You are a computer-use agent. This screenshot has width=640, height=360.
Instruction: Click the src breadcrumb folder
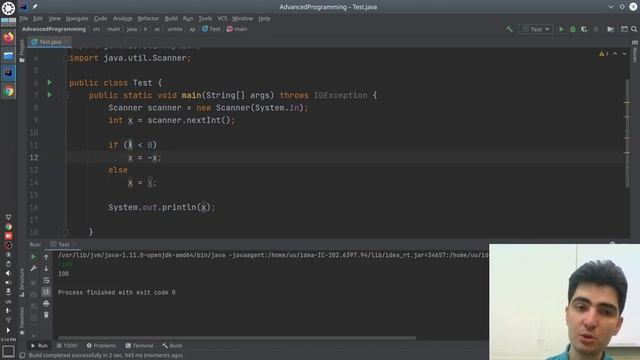click(x=96, y=29)
